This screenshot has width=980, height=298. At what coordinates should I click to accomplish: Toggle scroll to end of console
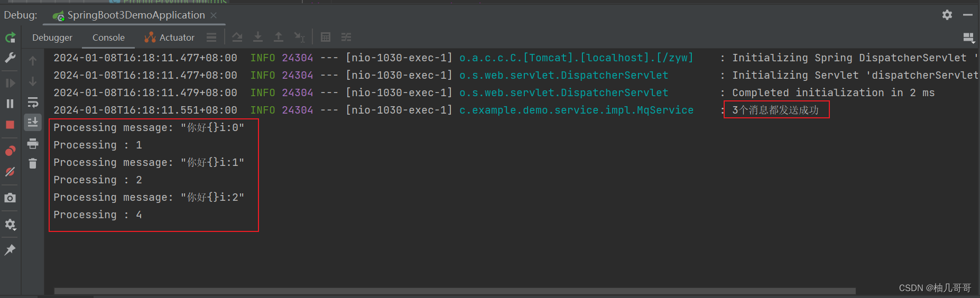(x=33, y=123)
